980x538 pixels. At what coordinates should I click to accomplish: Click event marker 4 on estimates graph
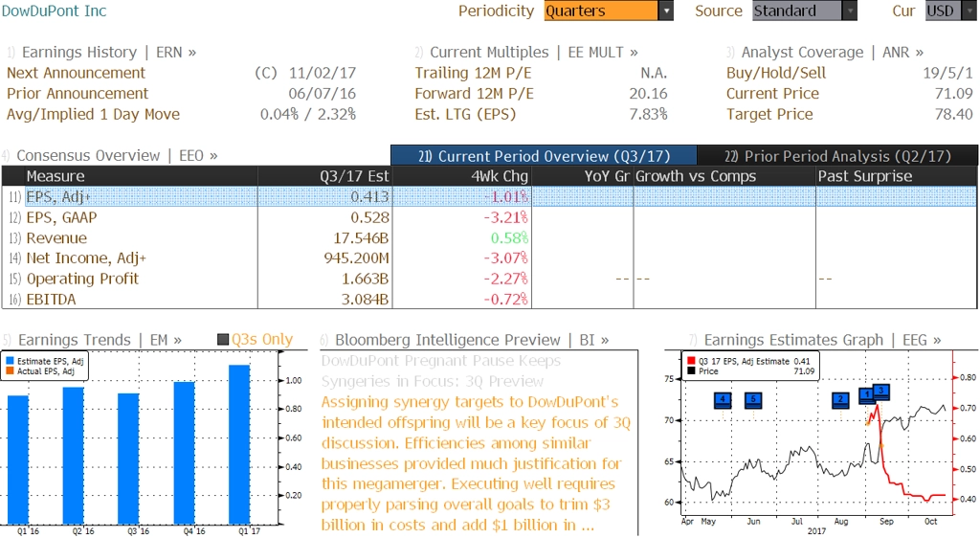pyautogui.click(x=723, y=400)
